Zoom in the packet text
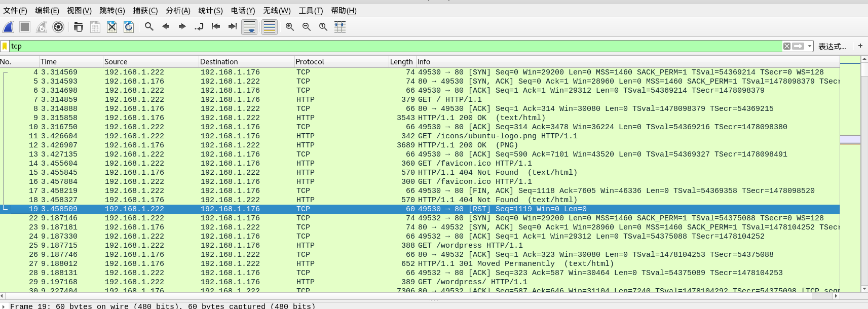Image resolution: width=868 pixels, height=309 pixels. coord(290,27)
